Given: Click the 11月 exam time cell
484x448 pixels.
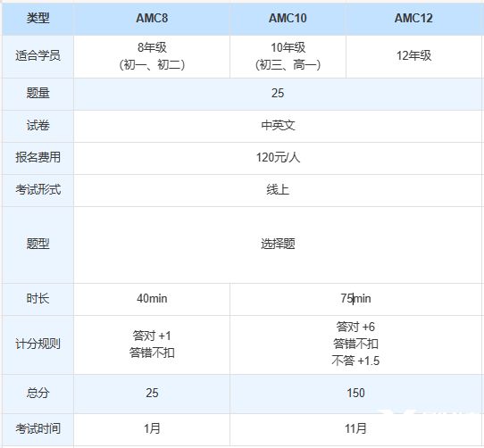Looking at the screenshot, I should (356, 429).
